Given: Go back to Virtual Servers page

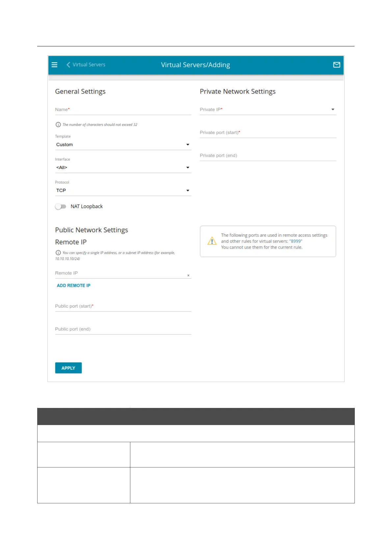Looking at the screenshot, I should [x=89, y=65].
